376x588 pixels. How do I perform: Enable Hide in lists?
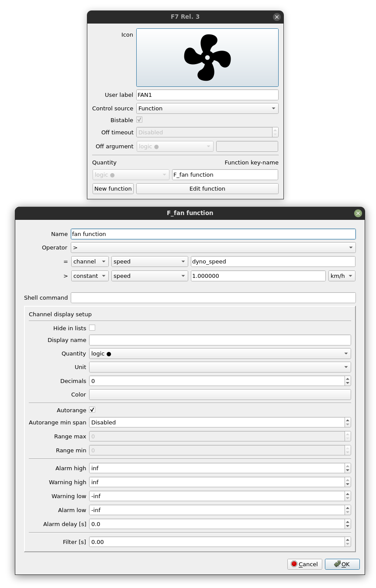(92, 328)
